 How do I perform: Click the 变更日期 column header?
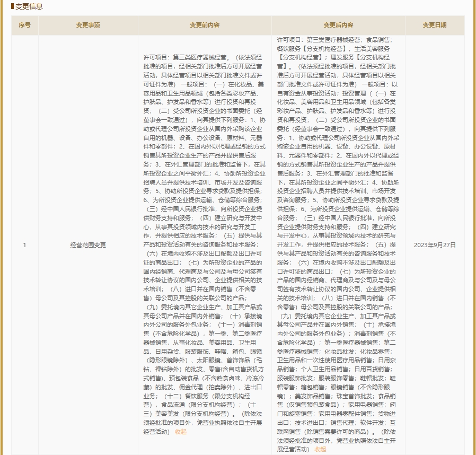434,25
